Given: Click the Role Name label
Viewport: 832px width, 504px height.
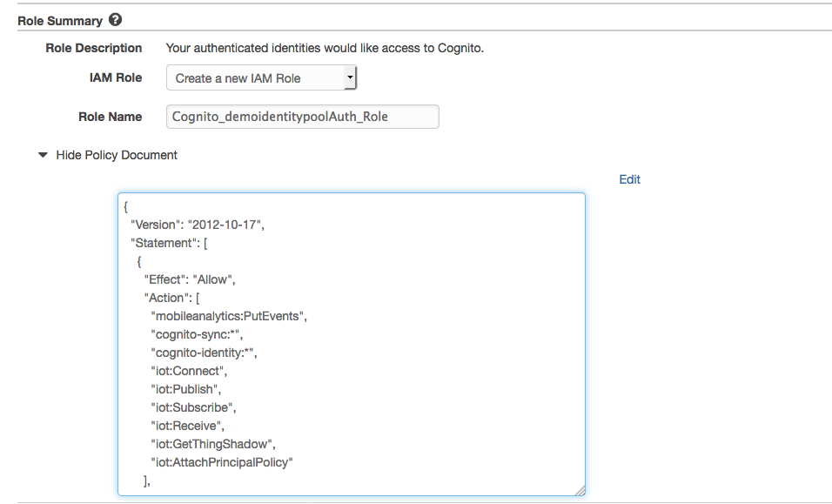Looking at the screenshot, I should 110,117.
